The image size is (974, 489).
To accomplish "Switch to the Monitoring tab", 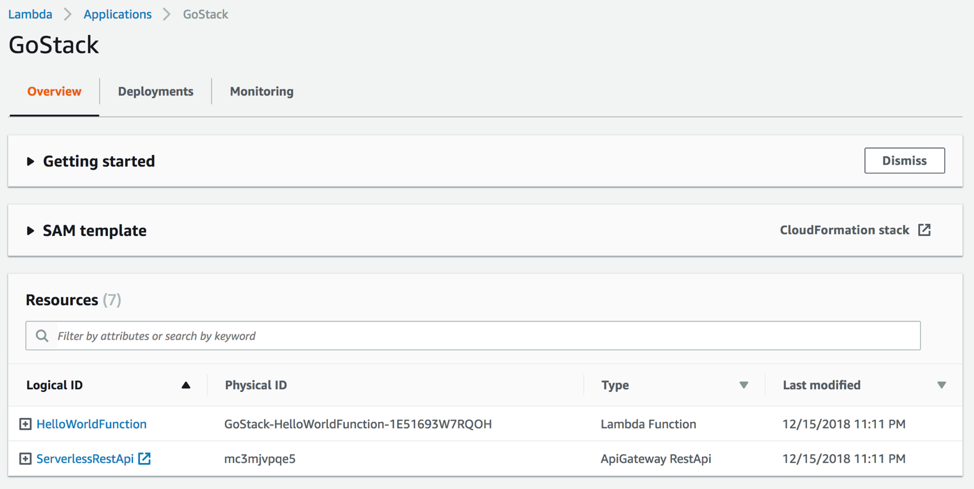I will tap(262, 91).
